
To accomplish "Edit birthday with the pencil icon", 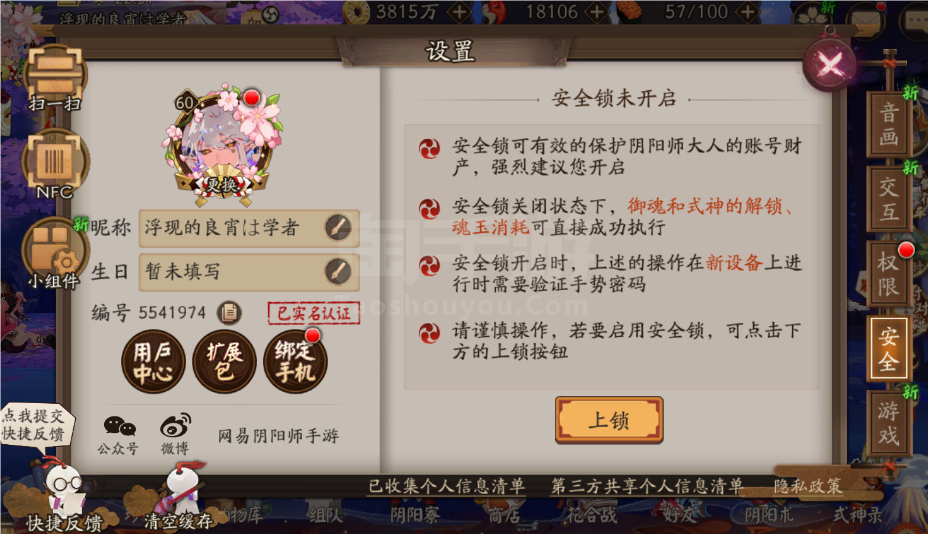I will click(338, 272).
